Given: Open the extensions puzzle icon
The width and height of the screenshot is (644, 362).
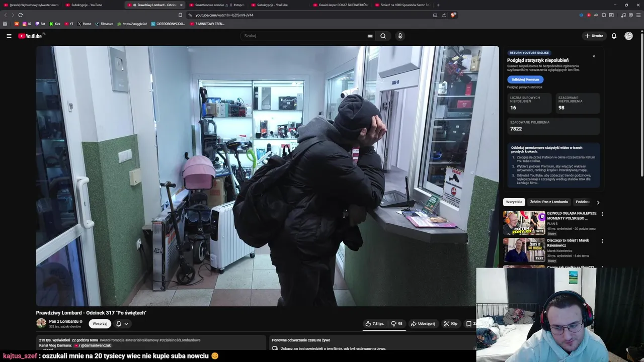Looking at the screenshot, I should click(x=604, y=15).
